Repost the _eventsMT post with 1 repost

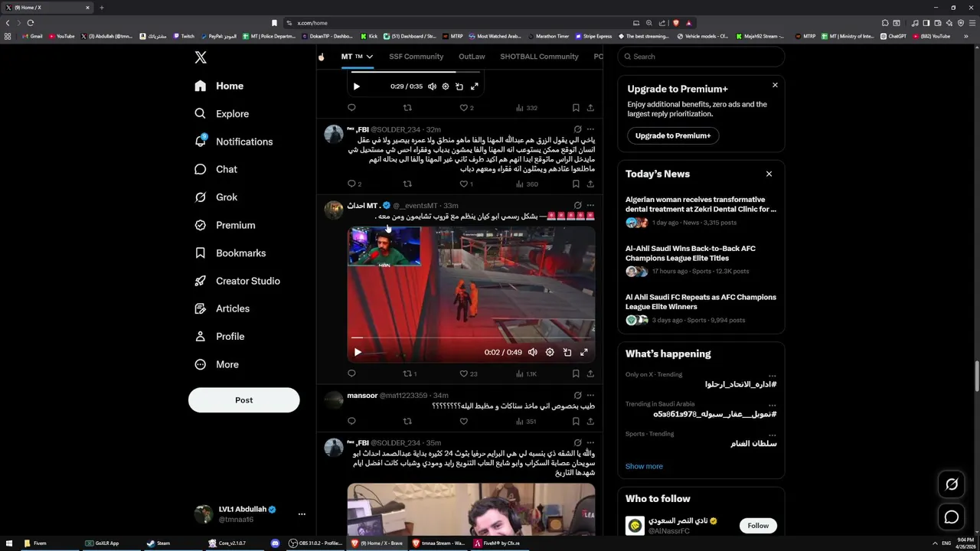(410, 373)
